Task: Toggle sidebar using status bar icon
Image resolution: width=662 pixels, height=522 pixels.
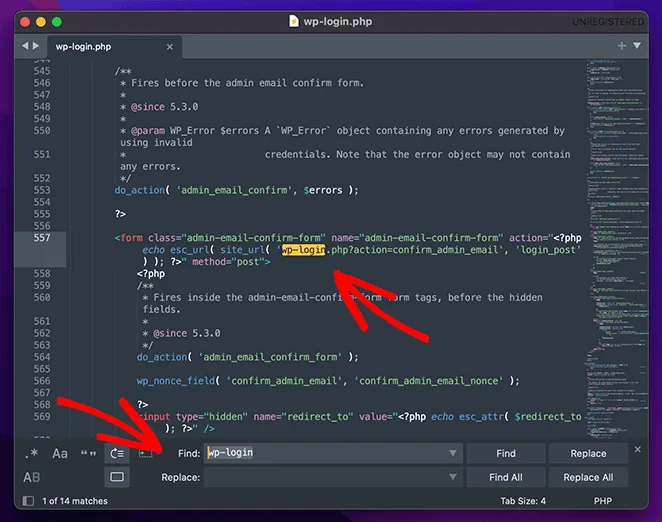Action: pos(28,501)
